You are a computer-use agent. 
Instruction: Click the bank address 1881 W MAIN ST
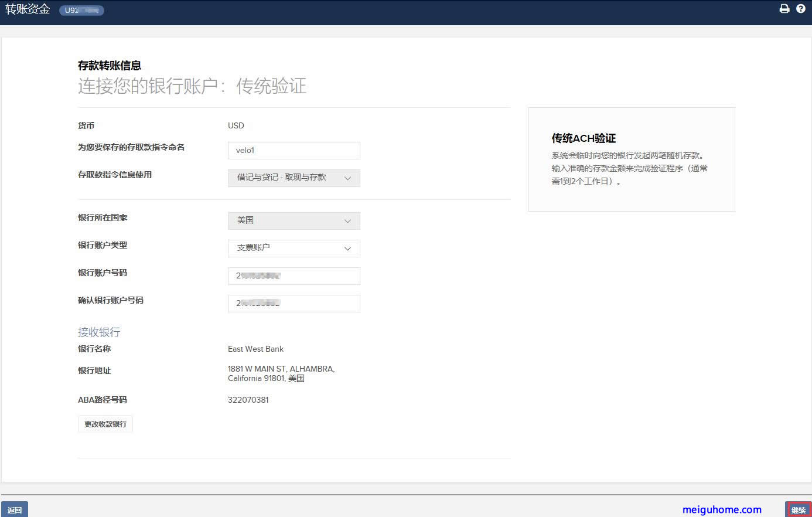click(281, 373)
